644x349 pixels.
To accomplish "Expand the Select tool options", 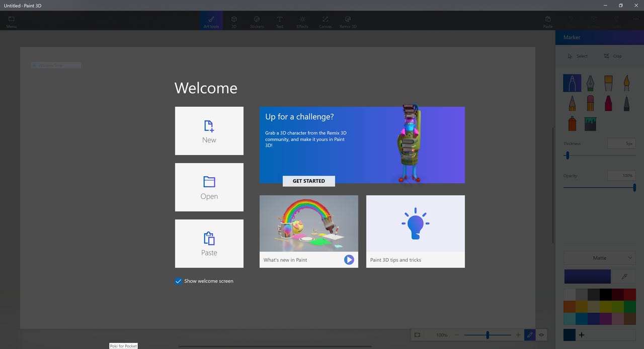I will click(x=578, y=56).
